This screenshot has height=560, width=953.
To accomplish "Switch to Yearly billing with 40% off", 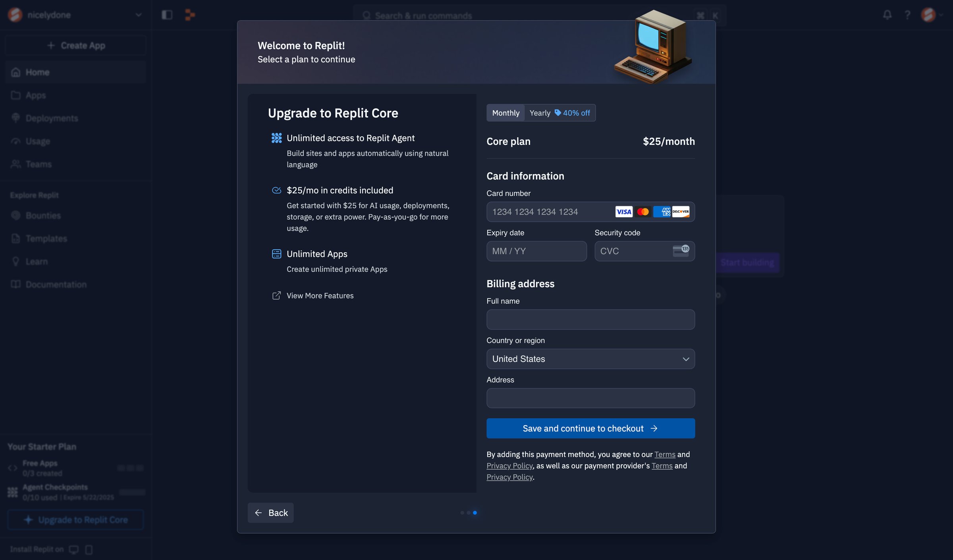I will click(559, 113).
